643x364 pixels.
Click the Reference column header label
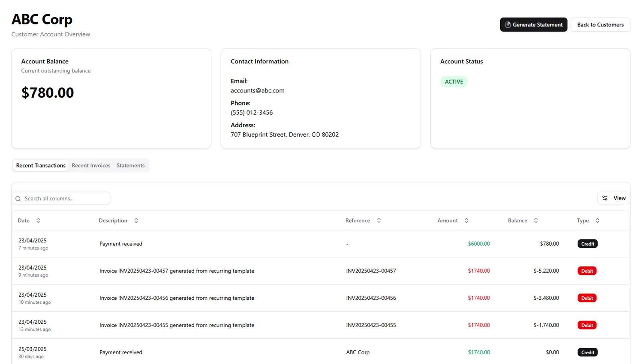click(x=358, y=221)
